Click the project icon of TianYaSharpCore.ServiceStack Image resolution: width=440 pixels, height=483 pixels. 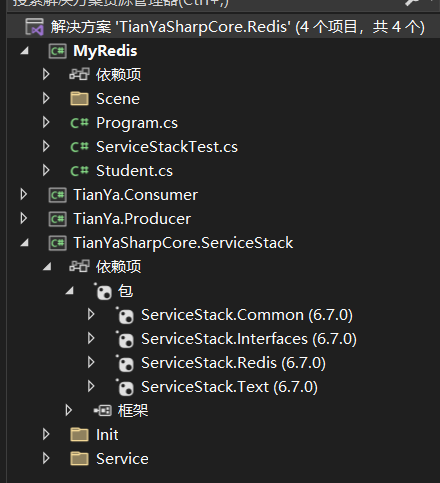click(x=58, y=243)
